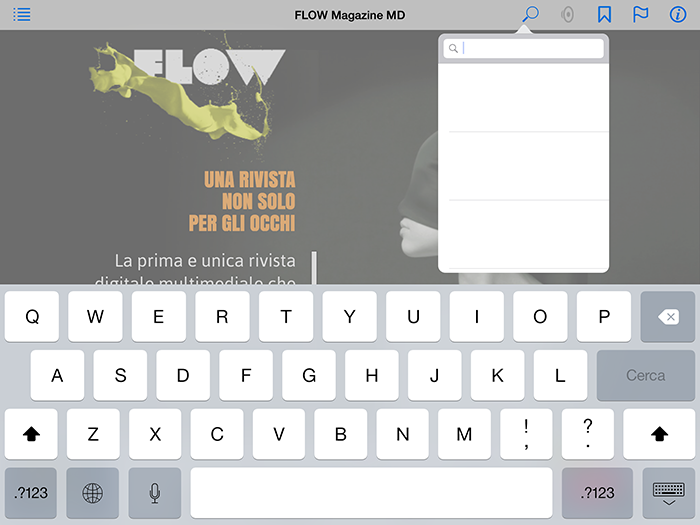Tap the left shift key

(31, 433)
